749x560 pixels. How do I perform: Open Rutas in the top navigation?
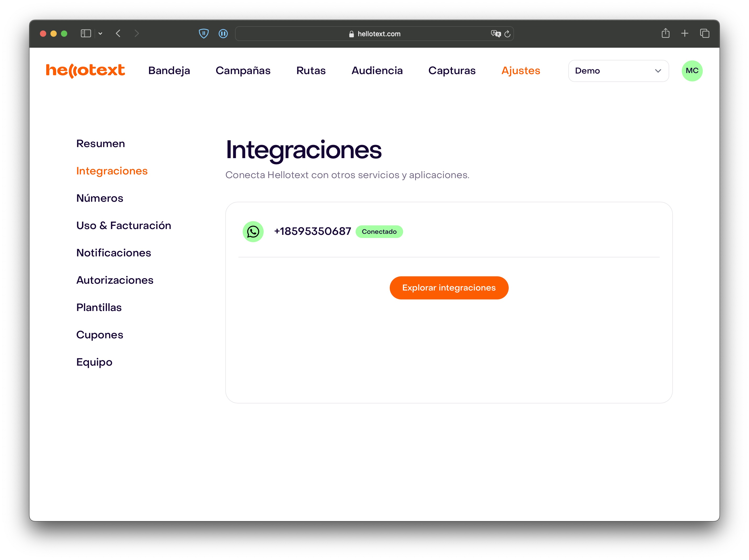click(x=311, y=70)
